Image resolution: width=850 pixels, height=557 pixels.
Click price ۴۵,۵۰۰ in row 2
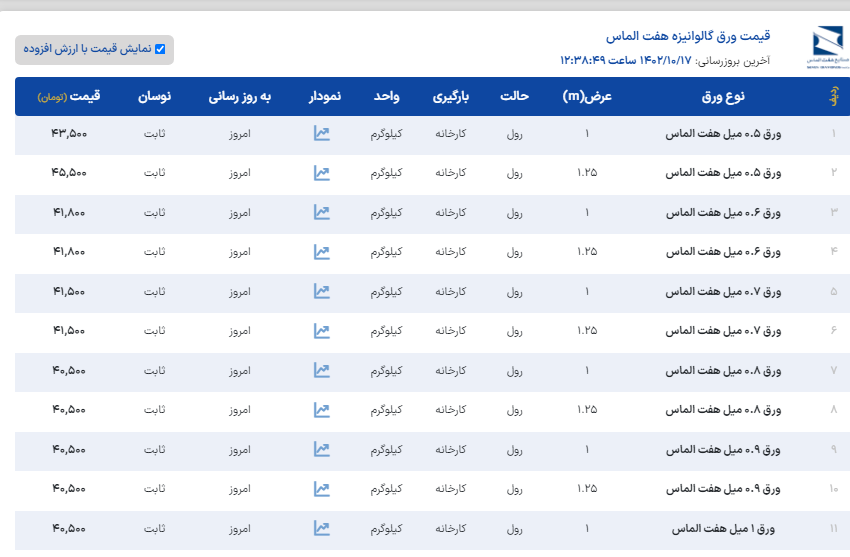click(69, 173)
